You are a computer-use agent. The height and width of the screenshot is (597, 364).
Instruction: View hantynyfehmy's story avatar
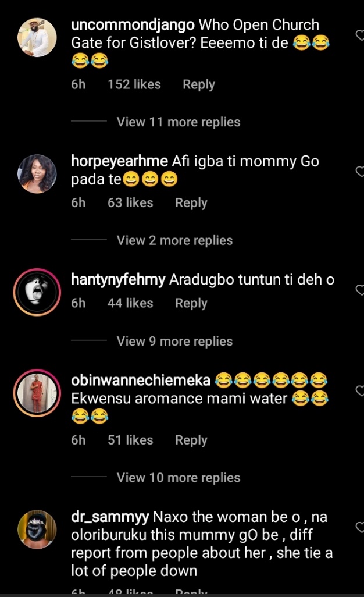click(x=38, y=292)
